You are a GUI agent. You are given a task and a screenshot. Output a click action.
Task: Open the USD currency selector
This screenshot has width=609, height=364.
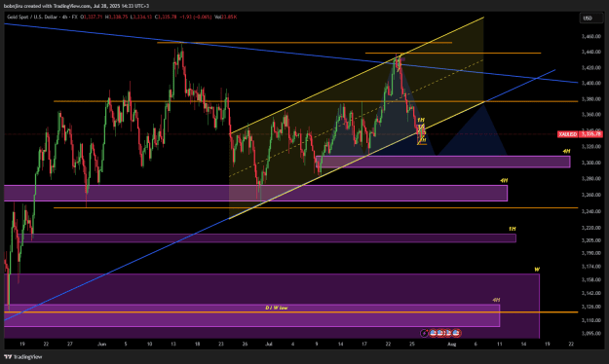[x=590, y=18]
